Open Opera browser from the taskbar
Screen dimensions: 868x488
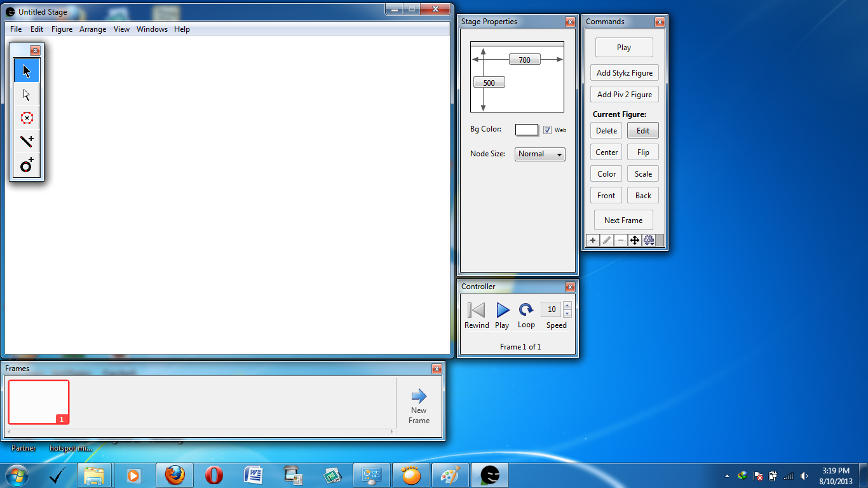[214, 475]
